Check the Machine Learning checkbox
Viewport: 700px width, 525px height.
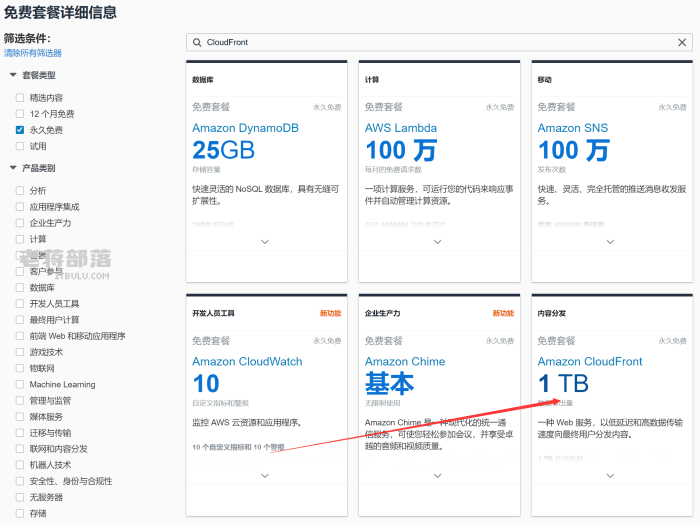pos(20,384)
